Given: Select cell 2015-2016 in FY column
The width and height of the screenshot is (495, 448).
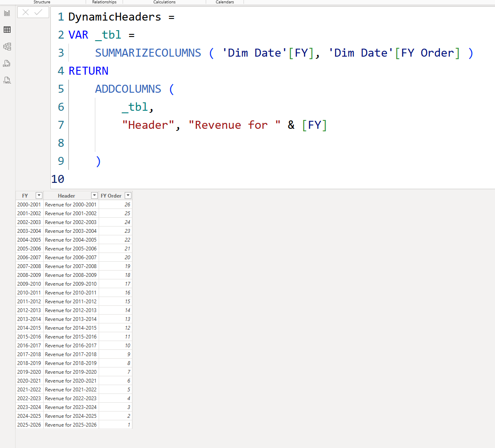Looking at the screenshot, I should (29, 337).
